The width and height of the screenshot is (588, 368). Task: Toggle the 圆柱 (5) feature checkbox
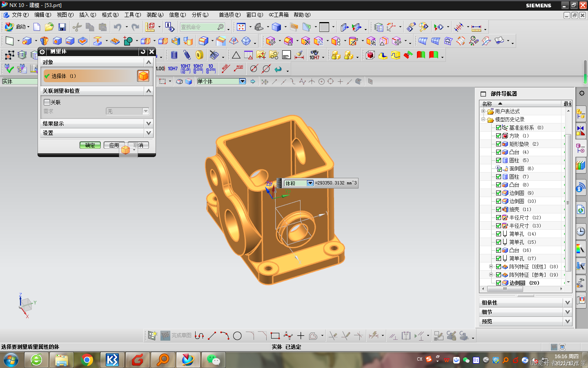tap(499, 160)
